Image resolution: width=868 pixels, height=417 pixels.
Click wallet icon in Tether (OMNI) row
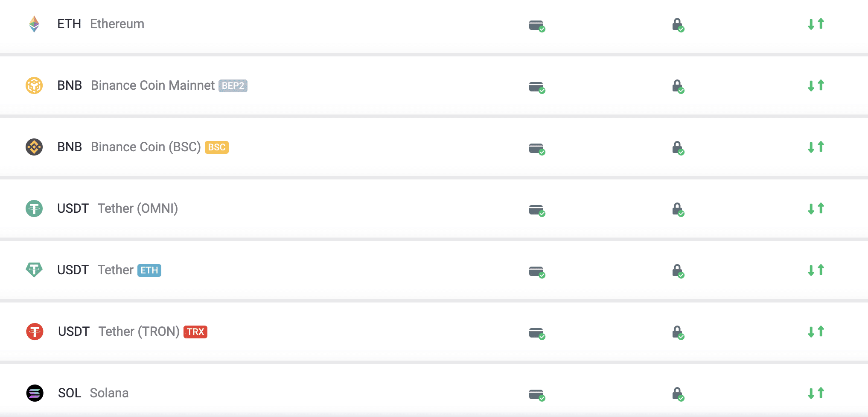pos(537,210)
